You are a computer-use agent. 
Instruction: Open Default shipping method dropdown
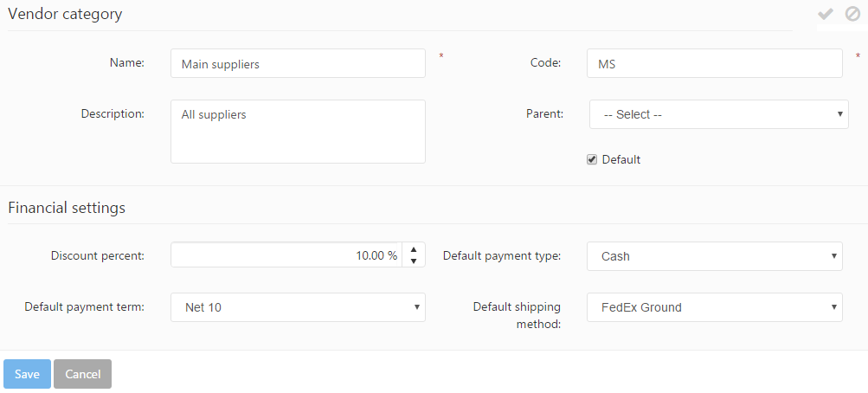point(714,307)
